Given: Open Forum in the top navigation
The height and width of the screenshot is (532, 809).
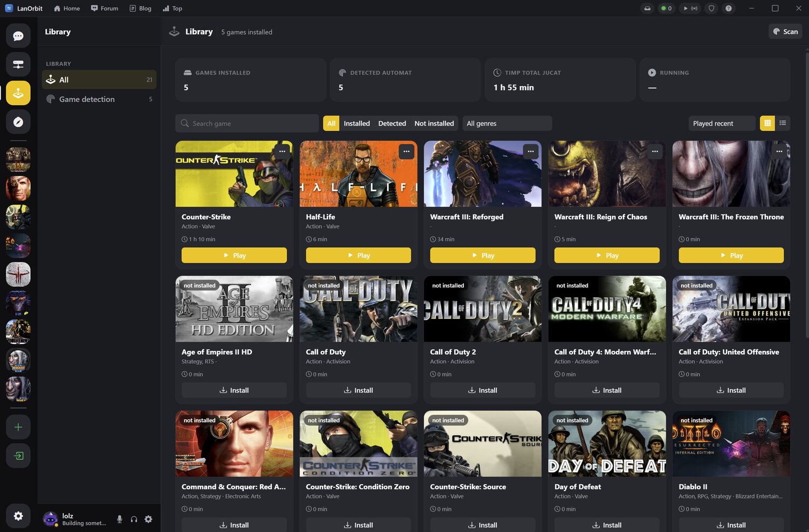Looking at the screenshot, I should [x=104, y=8].
